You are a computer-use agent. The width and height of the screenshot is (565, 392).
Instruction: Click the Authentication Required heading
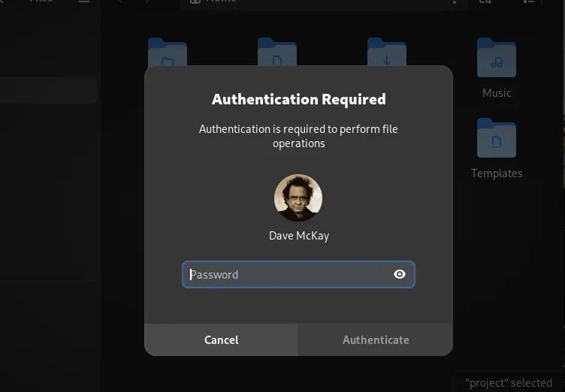point(299,99)
